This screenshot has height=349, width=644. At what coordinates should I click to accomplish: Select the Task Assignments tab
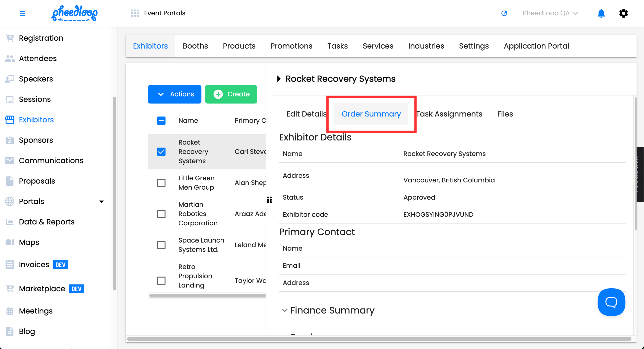point(449,114)
